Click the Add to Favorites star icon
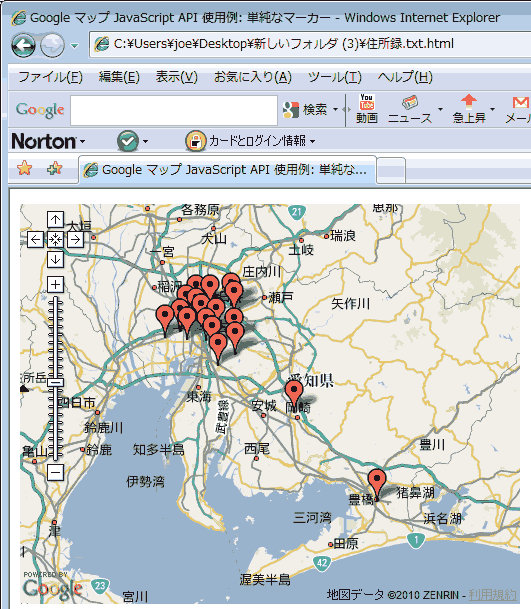This screenshot has height=609, width=531. (54, 168)
